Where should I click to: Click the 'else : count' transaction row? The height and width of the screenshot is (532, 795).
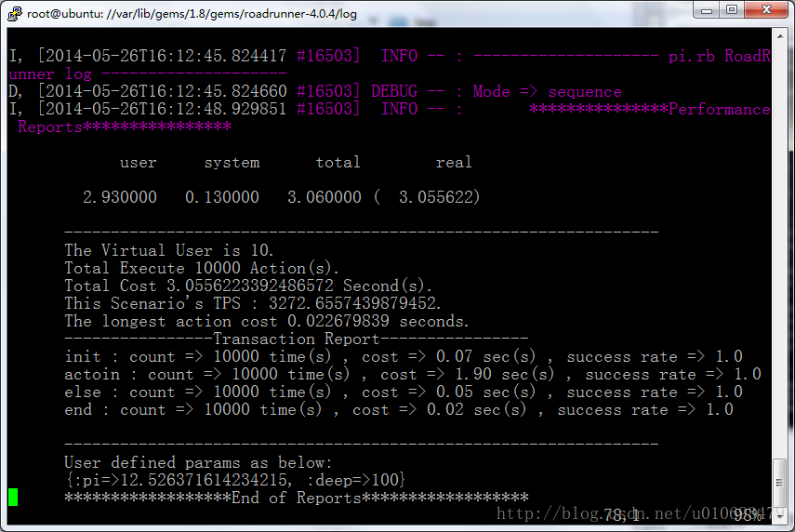(404, 392)
